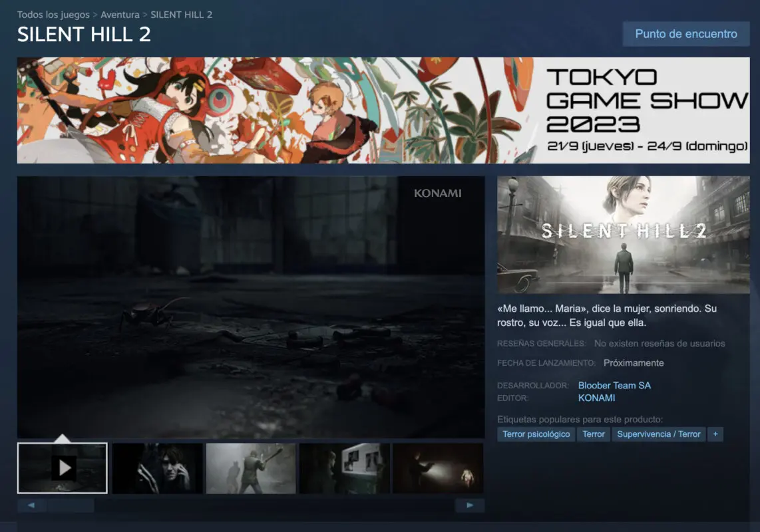Select the foggy street combat screenshot thumbnail
This screenshot has width=760, height=532.
pyautogui.click(x=251, y=468)
